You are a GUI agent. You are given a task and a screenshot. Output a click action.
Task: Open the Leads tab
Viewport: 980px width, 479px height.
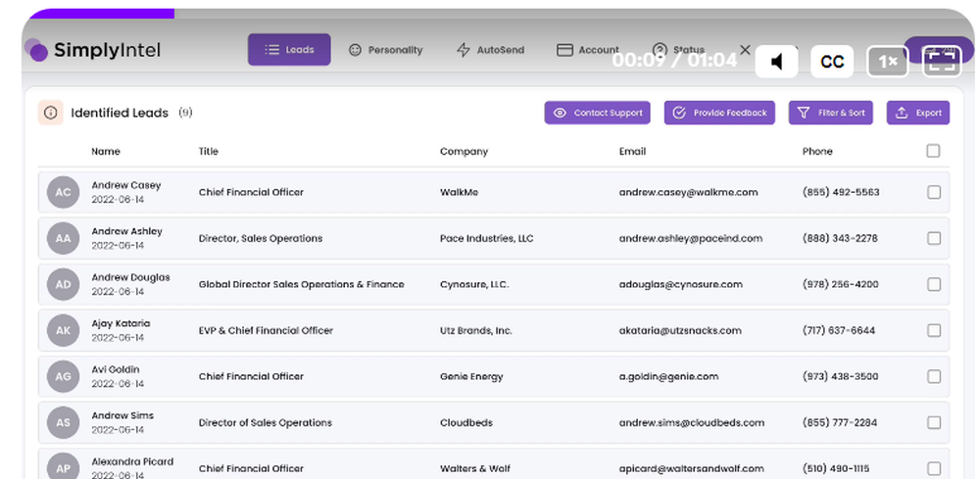(x=289, y=49)
